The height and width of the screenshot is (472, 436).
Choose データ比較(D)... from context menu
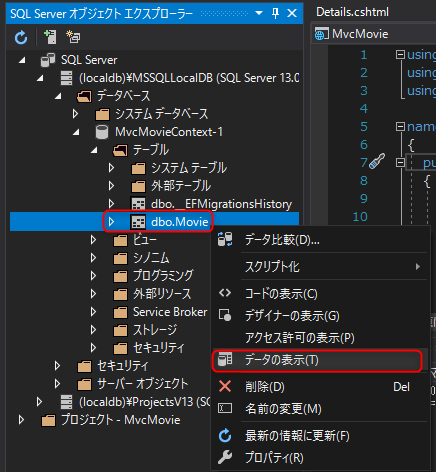pyautogui.click(x=320, y=240)
